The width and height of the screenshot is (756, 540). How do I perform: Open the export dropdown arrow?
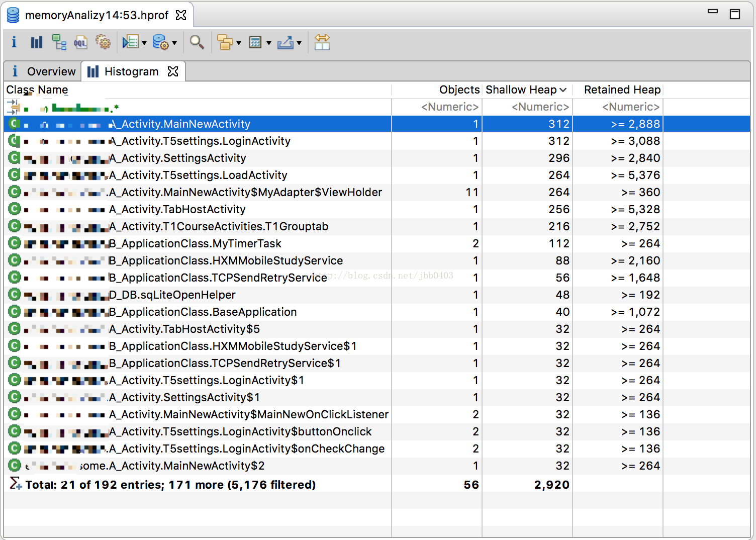(x=299, y=43)
